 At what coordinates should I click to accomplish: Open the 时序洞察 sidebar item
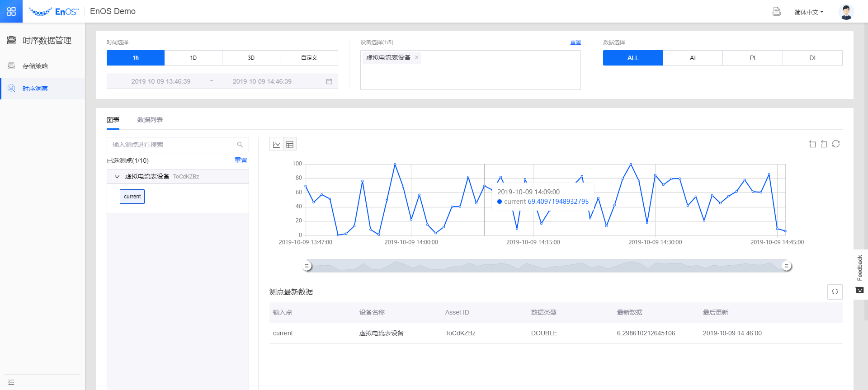point(42,89)
